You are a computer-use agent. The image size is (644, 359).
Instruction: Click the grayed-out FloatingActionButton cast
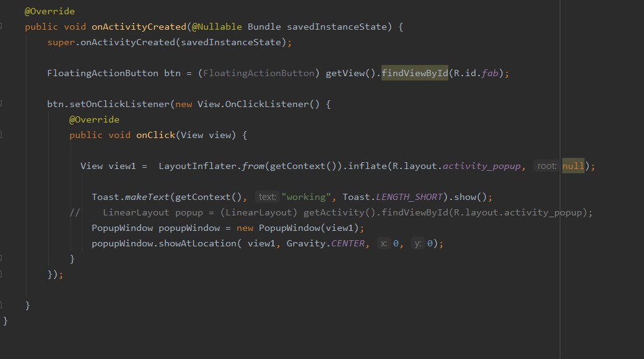pyautogui.click(x=259, y=73)
